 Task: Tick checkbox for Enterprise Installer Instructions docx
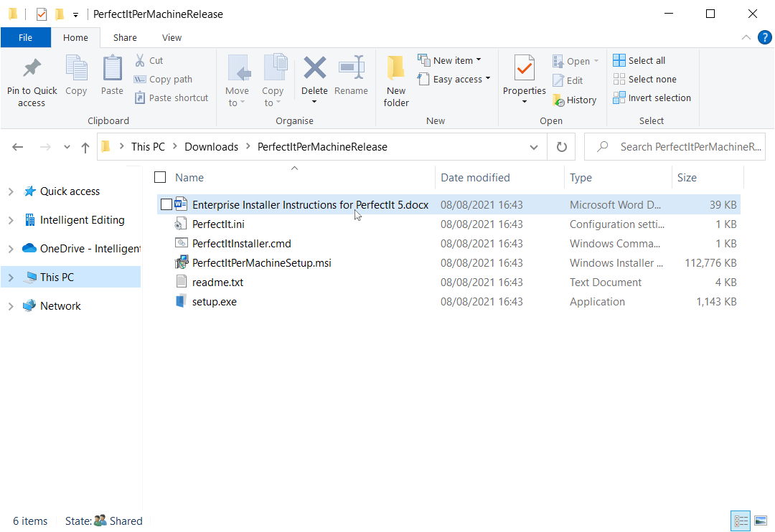(x=166, y=204)
